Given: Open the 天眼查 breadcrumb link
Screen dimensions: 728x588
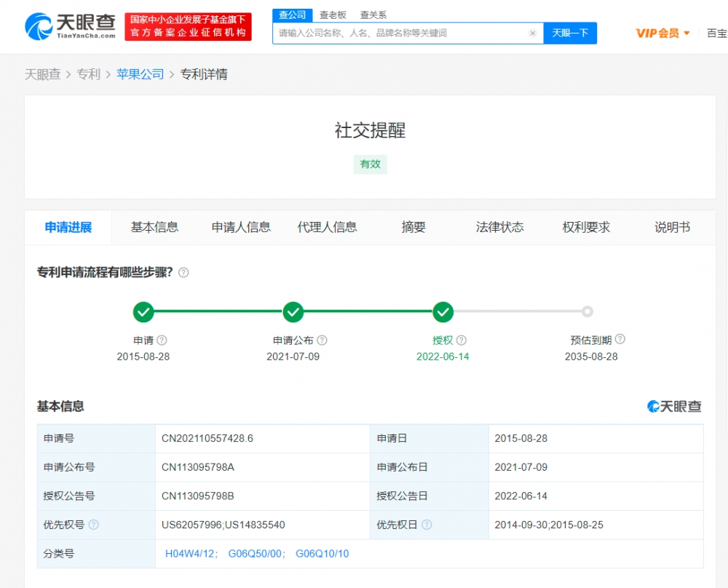Looking at the screenshot, I should coord(43,74).
